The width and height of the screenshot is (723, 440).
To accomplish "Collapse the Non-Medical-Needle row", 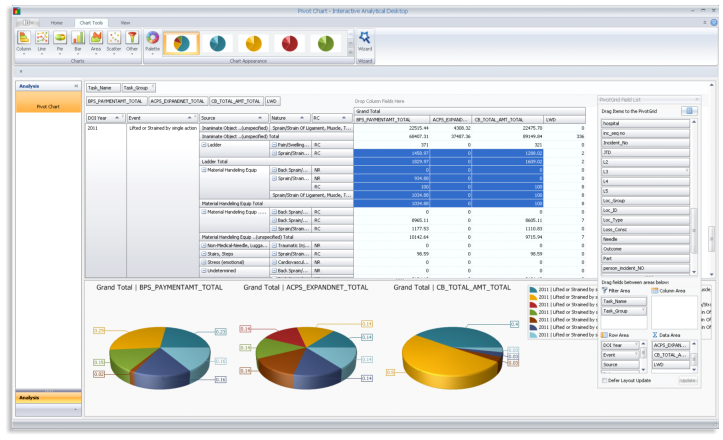I will point(204,245).
